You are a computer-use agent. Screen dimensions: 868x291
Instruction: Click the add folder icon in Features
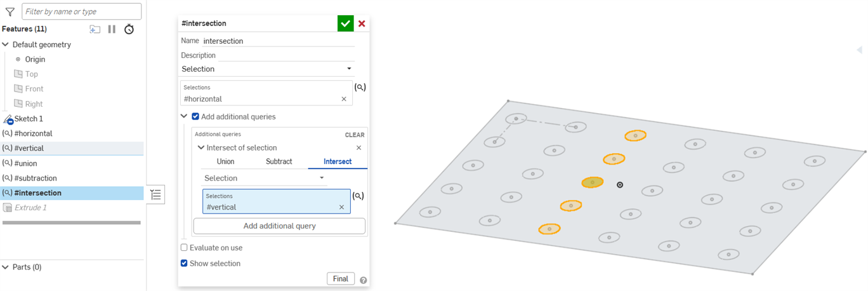95,29
